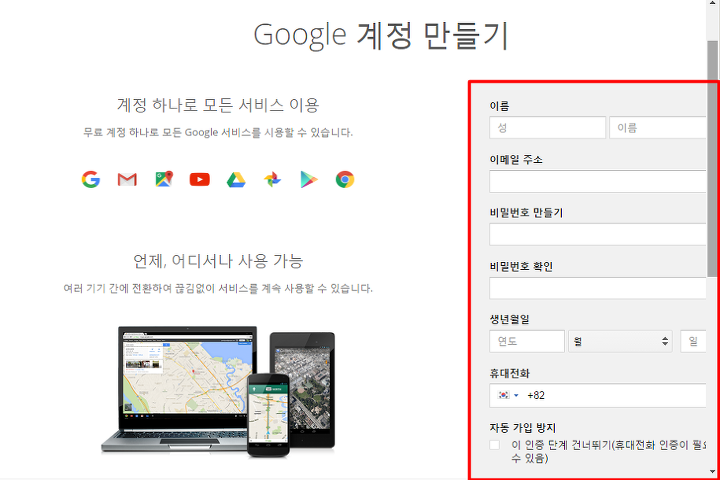Click the page vertical scrollbar thumb
Image resolution: width=720 pixels, height=480 pixels.
[x=713, y=158]
